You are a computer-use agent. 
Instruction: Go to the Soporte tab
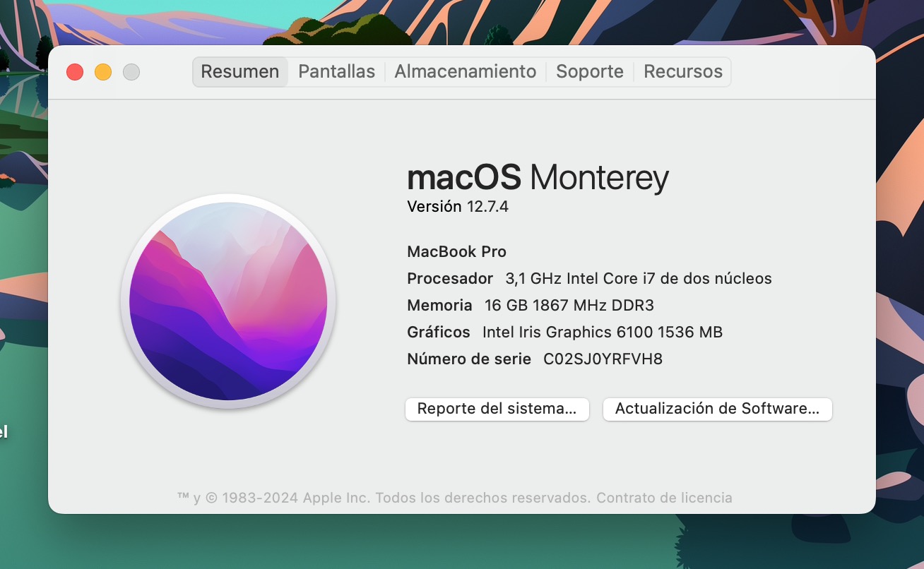coord(589,71)
